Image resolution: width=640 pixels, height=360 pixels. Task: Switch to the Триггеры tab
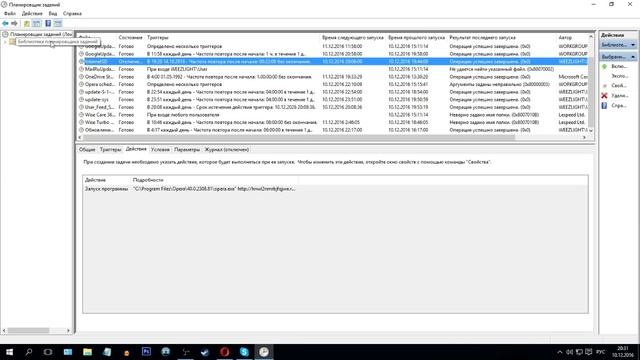pyautogui.click(x=110, y=149)
